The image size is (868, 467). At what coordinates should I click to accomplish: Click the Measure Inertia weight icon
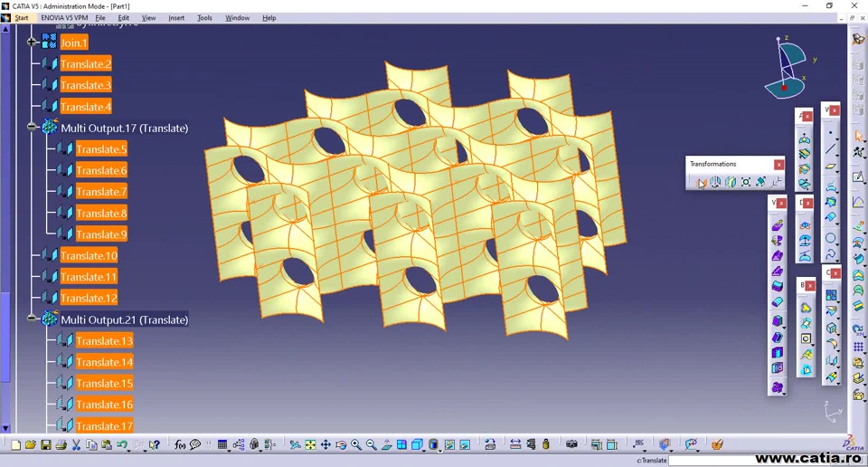click(546, 444)
